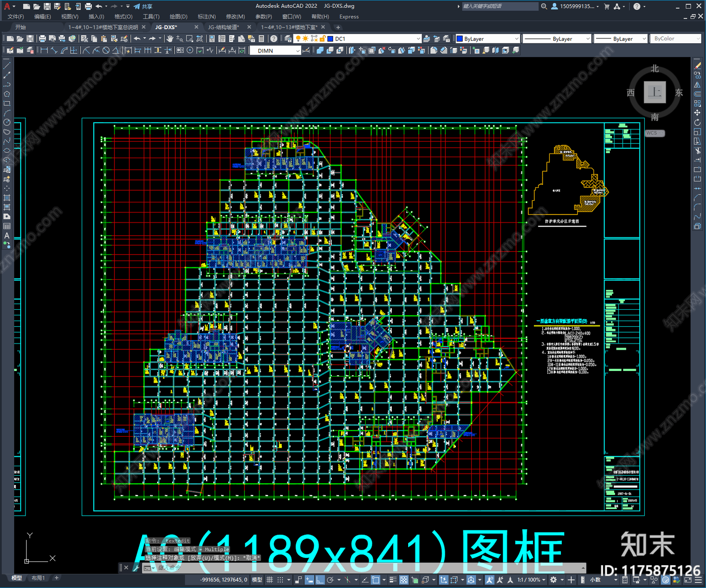Viewport: 706px width, 588px height.
Task: Open the 文件(F) menu
Action: click(16, 17)
